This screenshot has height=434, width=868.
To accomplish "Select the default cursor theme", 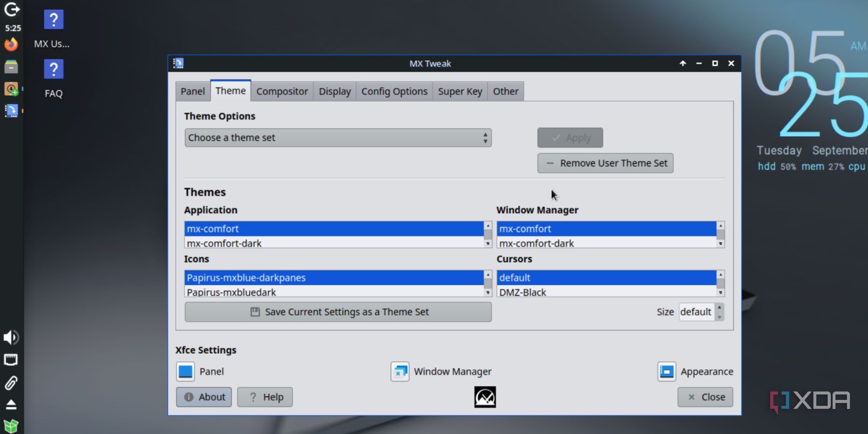I will click(607, 278).
